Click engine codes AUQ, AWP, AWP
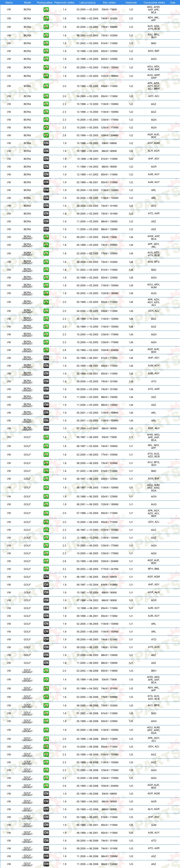Viewport: 180px width, 868px height. (154, 76)
